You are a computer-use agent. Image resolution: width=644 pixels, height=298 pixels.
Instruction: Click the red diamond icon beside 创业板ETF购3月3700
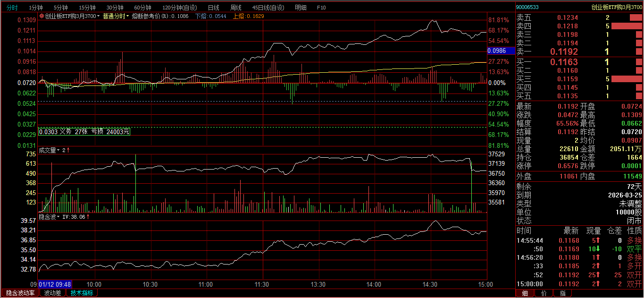[42, 16]
